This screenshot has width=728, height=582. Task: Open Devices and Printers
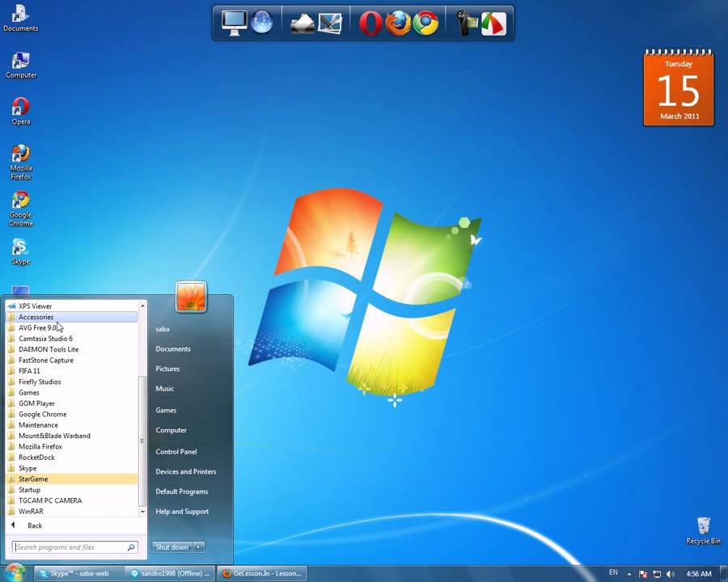tap(186, 471)
